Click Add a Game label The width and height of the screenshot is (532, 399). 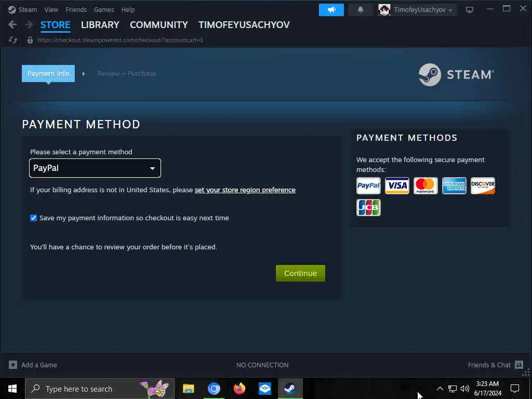[39, 365]
